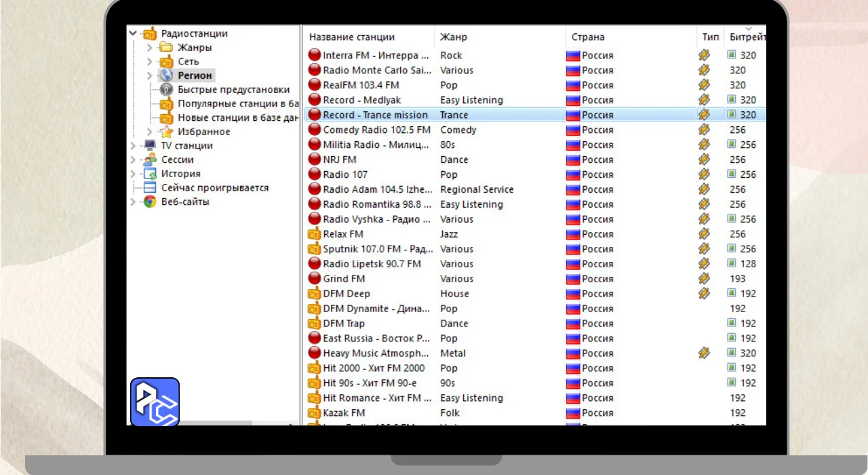
Task: Click the Jazz genre cell
Action: [x=449, y=234]
